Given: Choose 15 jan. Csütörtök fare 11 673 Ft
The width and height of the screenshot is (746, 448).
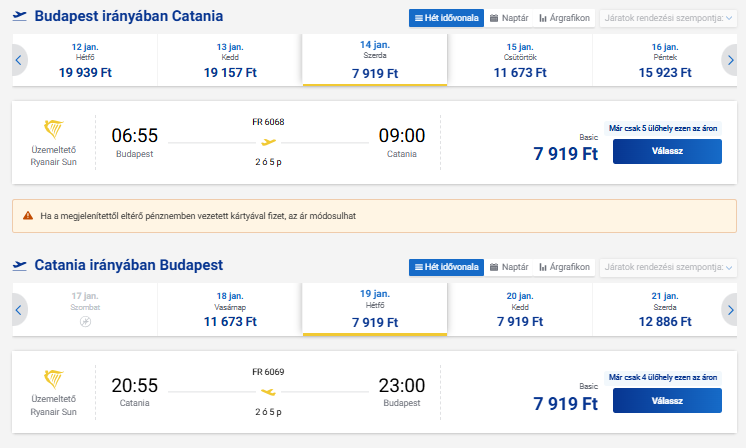Looking at the screenshot, I should point(520,61).
